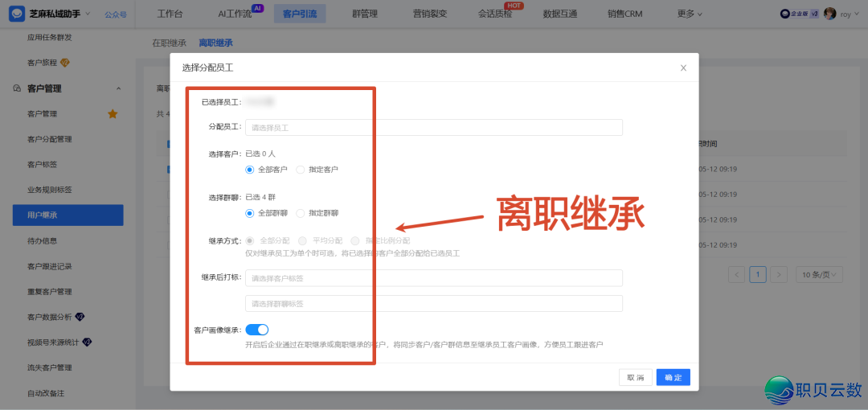868x410 pixels.
Task: Open 客户跟进记录 in the sidebar
Action: point(50,267)
